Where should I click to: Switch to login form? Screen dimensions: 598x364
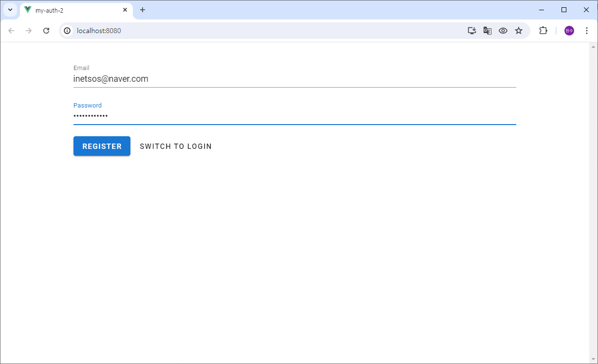[176, 146]
